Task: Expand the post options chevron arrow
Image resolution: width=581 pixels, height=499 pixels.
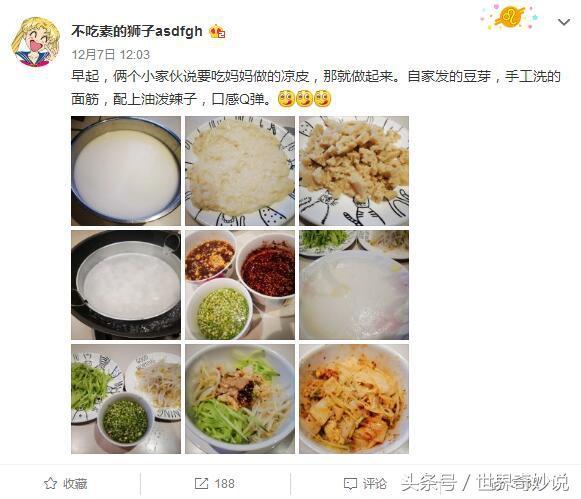Action: 564,22
